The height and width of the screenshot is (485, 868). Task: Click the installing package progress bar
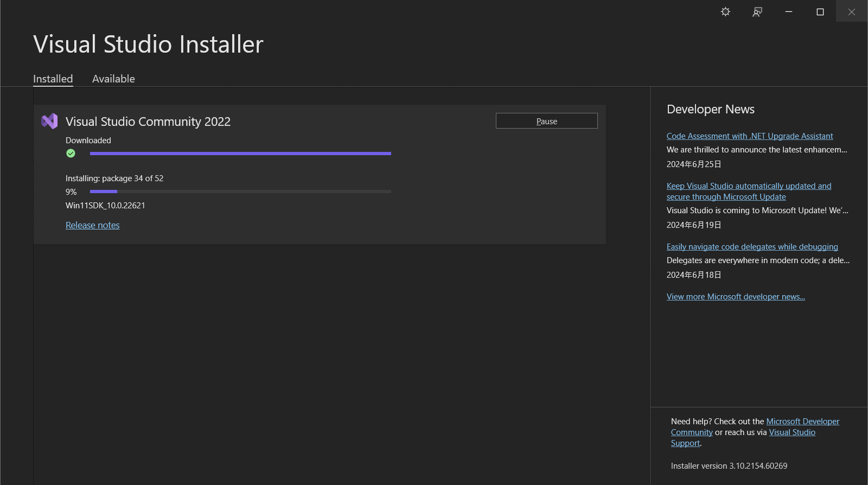click(240, 192)
